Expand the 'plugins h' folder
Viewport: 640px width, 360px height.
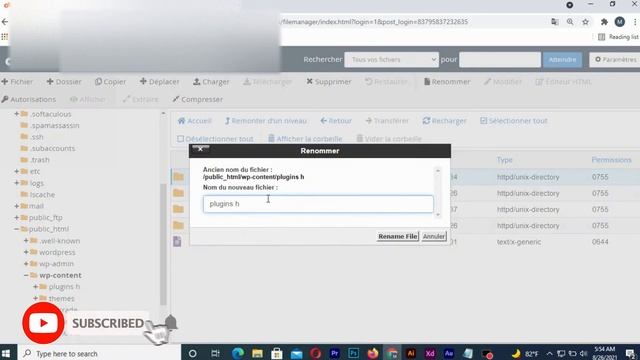36,287
